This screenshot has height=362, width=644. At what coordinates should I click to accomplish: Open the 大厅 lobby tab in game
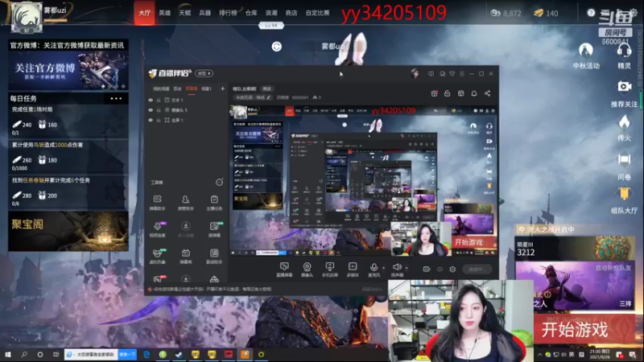[145, 13]
